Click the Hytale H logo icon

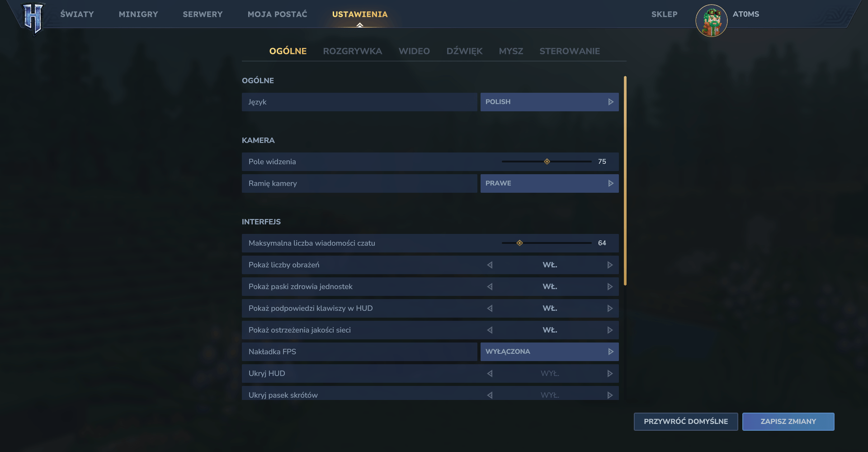33,18
